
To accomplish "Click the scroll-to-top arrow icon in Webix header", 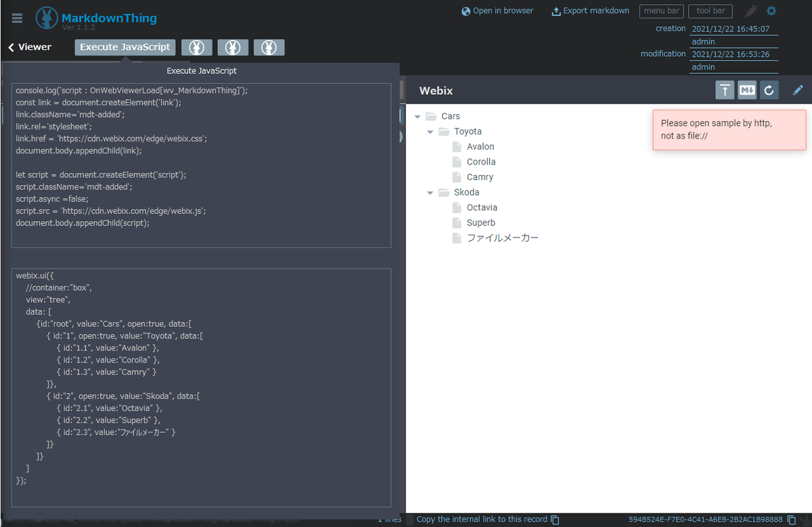I will click(725, 90).
